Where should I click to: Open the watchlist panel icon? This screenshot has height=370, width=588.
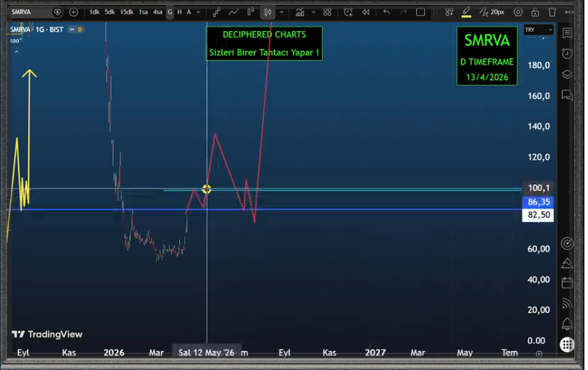567,33
